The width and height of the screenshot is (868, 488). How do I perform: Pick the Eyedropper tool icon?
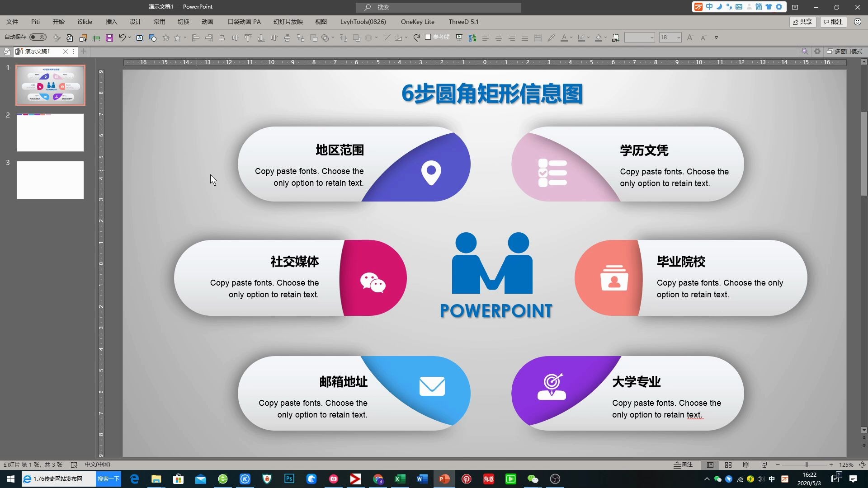[x=551, y=38]
